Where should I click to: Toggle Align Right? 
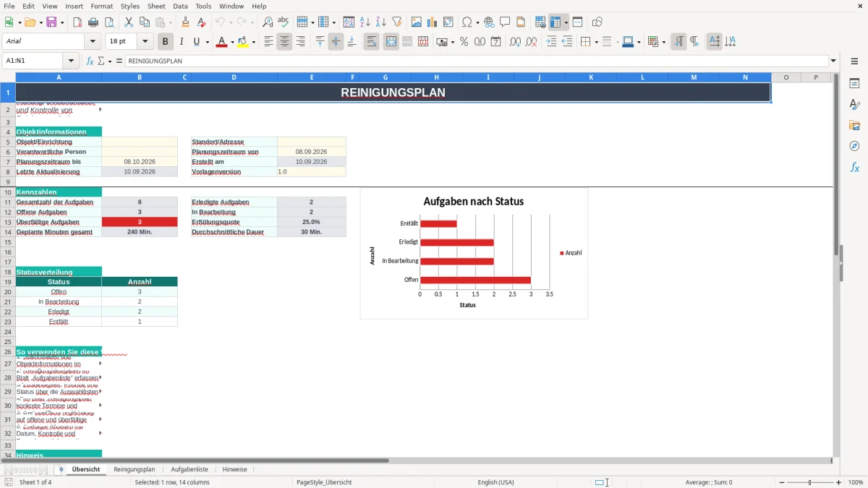click(300, 42)
